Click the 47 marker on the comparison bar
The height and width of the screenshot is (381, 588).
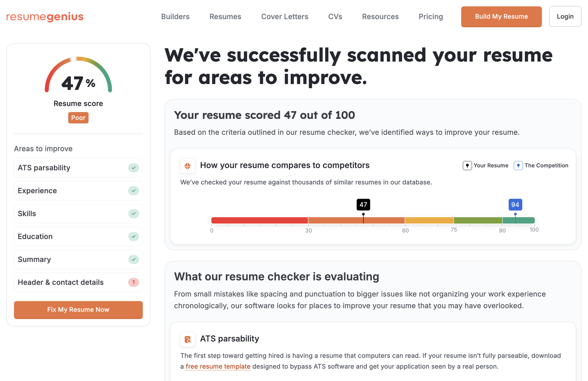point(363,205)
